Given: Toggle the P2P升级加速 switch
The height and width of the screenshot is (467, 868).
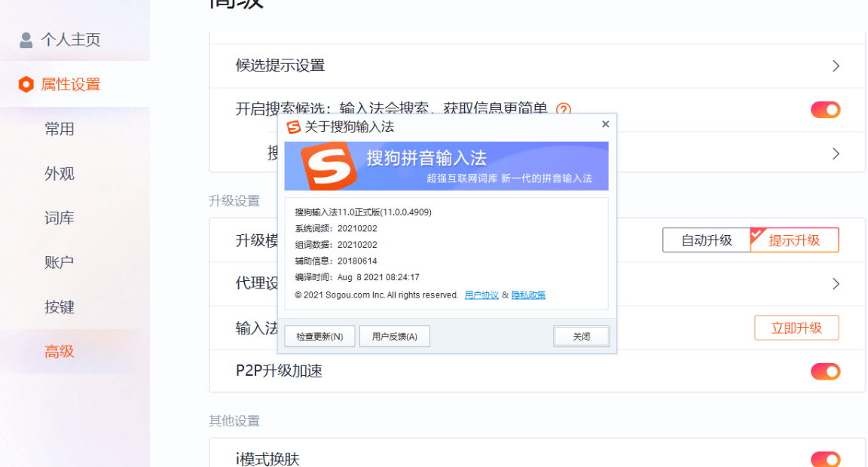Looking at the screenshot, I should coord(825,371).
